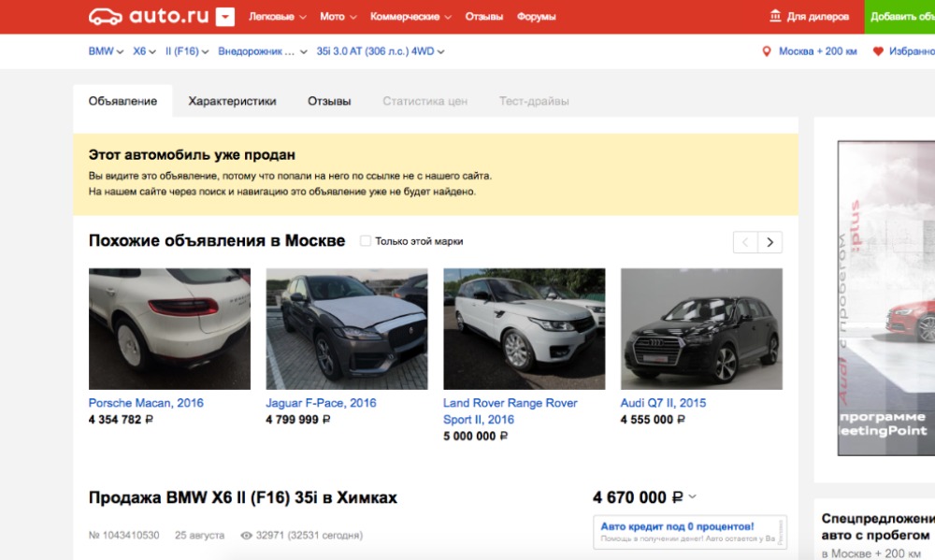Click price 4 354 782 ₽

pos(121,419)
